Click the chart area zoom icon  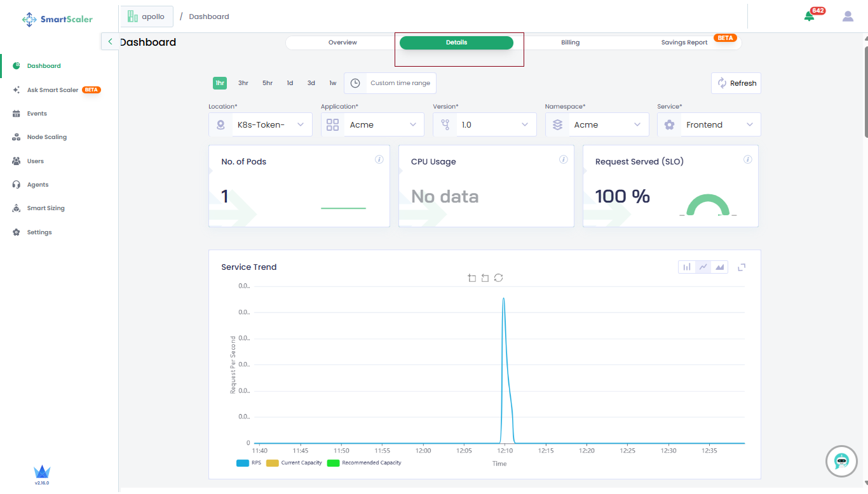click(x=471, y=278)
